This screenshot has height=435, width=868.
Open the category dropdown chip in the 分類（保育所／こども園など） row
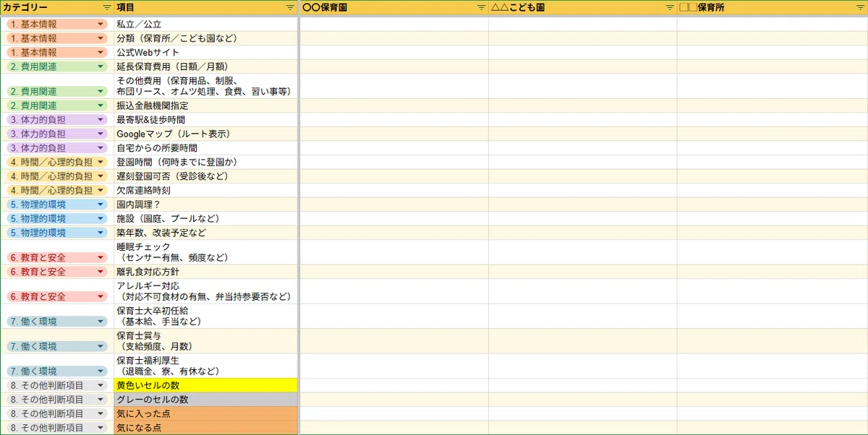pos(57,38)
